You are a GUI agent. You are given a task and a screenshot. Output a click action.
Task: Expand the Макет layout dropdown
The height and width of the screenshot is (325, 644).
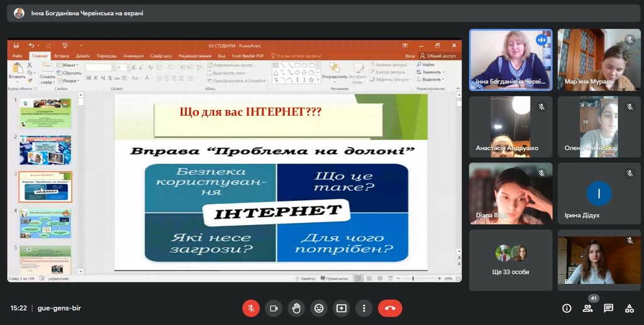pos(69,65)
